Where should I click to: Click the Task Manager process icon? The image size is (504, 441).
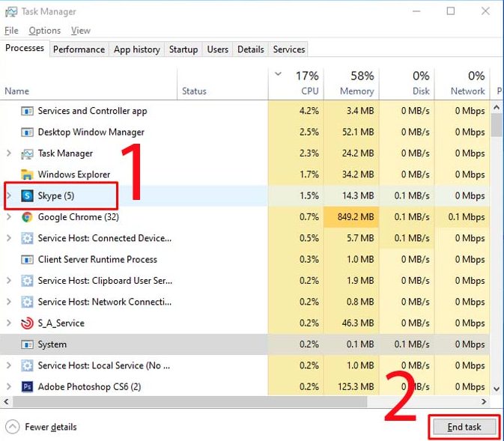tap(28, 153)
